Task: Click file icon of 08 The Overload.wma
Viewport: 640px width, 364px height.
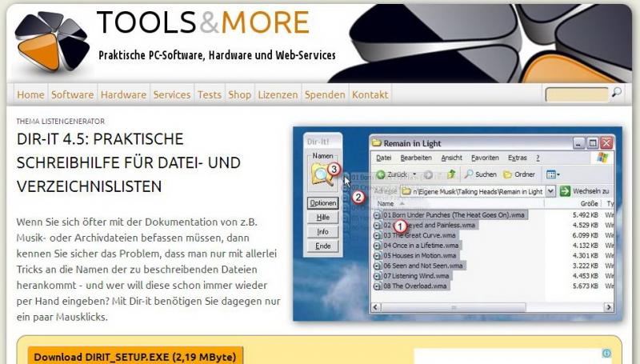Action: pos(378,286)
